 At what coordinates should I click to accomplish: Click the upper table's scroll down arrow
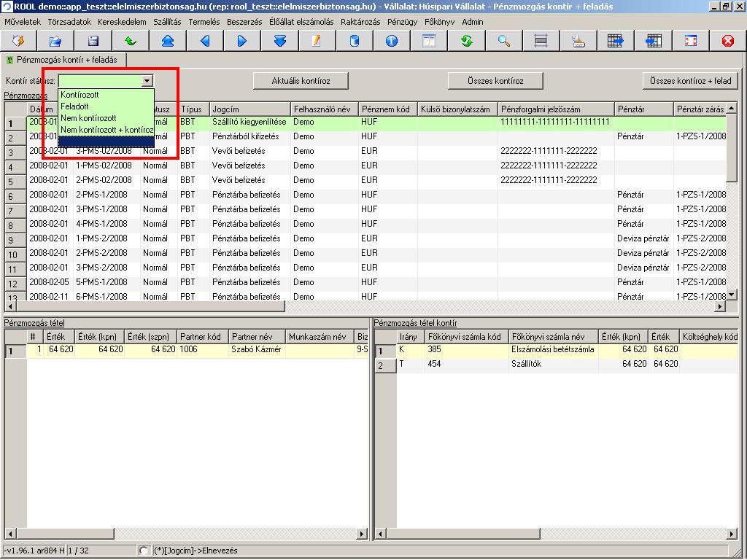pyautogui.click(x=732, y=295)
